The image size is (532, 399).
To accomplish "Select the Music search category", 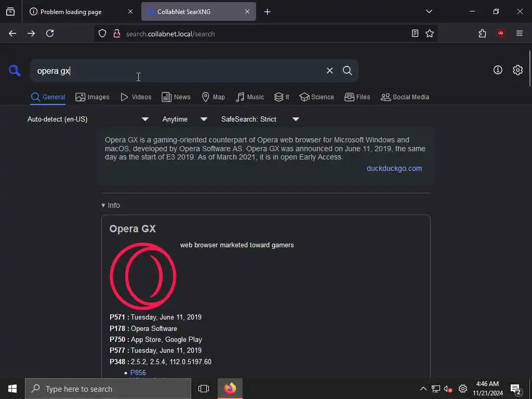I will (250, 97).
